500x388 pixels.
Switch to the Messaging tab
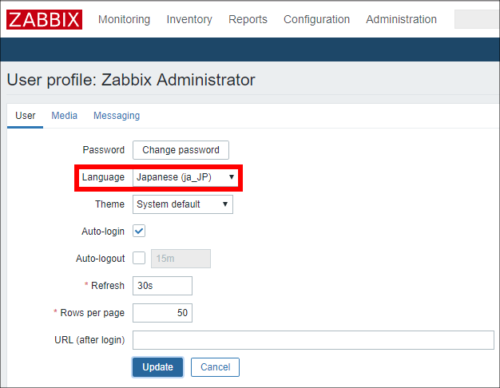[x=116, y=116]
